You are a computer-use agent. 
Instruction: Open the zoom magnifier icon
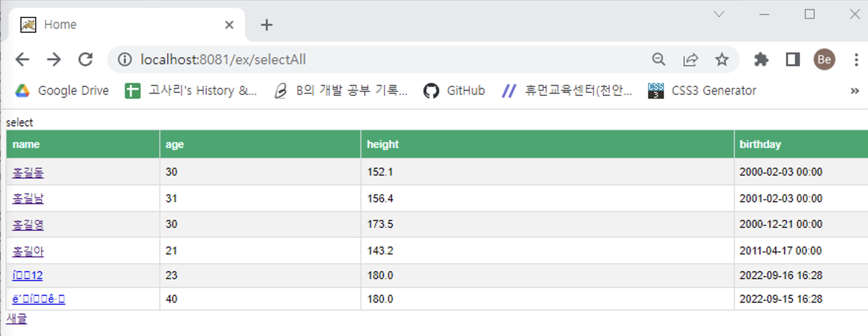658,60
